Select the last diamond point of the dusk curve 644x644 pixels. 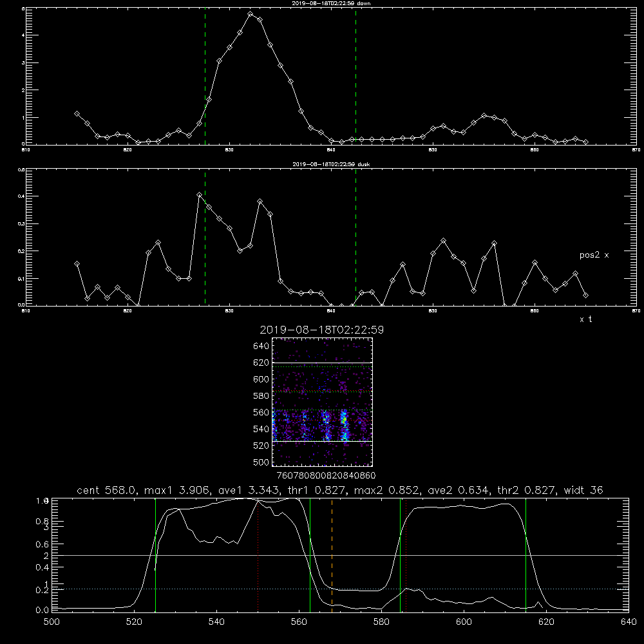pyautogui.click(x=585, y=296)
